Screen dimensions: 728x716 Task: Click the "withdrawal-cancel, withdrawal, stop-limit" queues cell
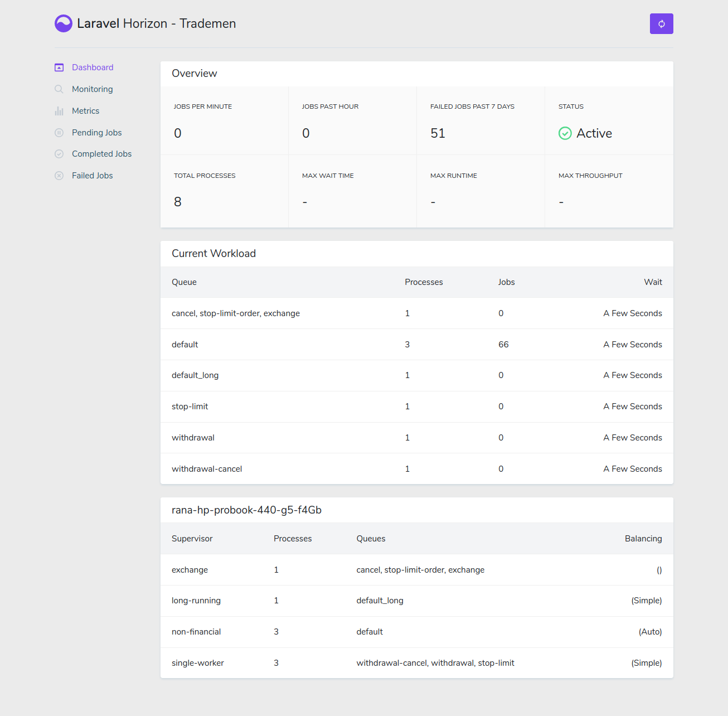coord(435,663)
